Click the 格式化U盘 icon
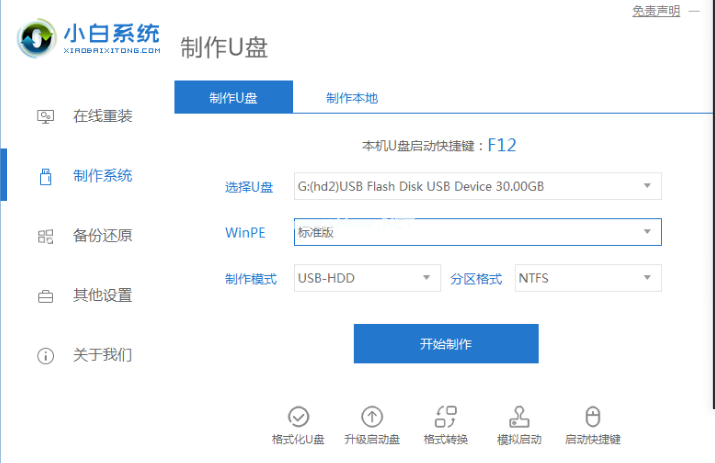 298,418
